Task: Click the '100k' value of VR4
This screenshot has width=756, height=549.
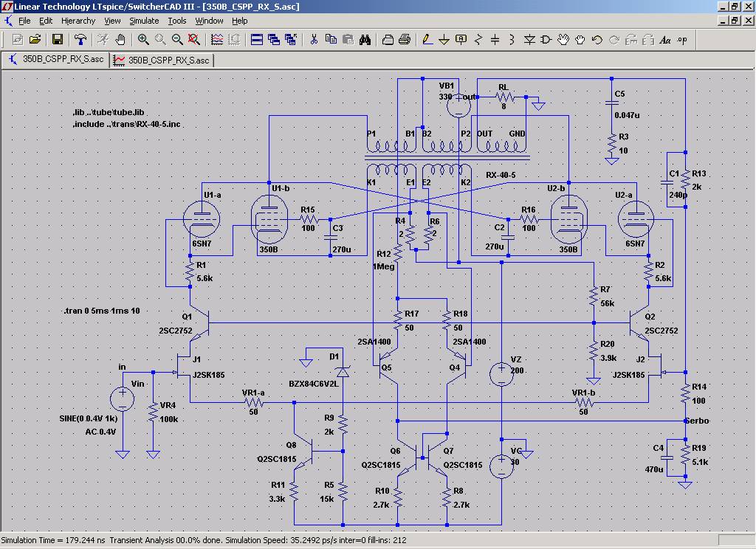Action: point(168,419)
